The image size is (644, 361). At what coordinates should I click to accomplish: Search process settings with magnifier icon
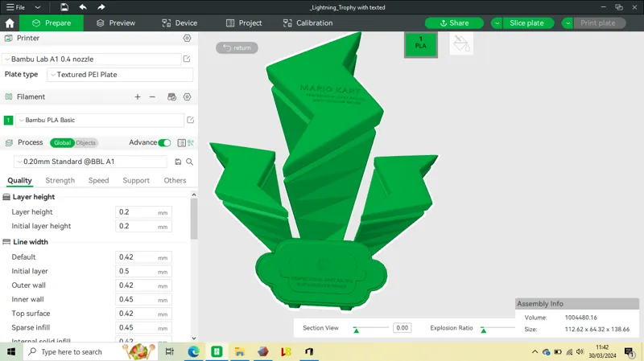(x=189, y=162)
